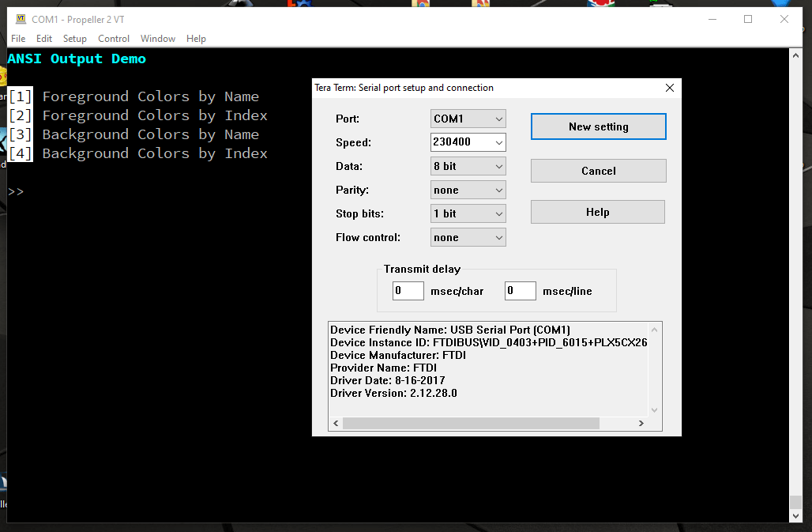The height and width of the screenshot is (532, 812).
Task: Open the Setup menu
Action: (x=74, y=38)
